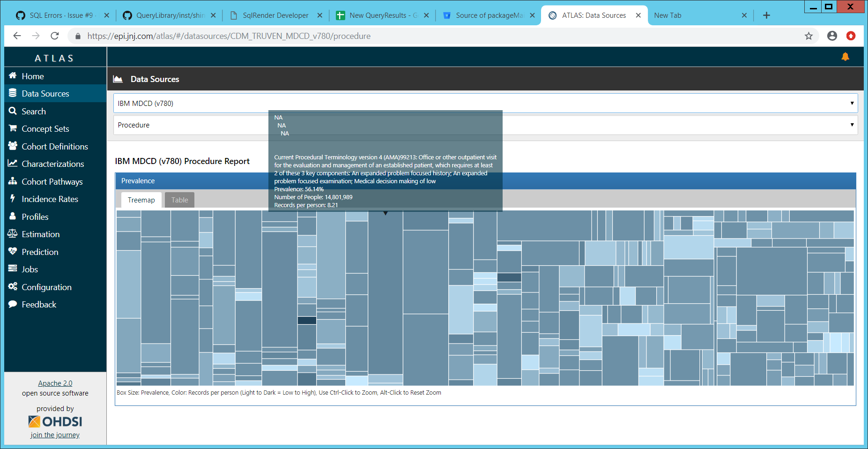The width and height of the screenshot is (868, 449).
Task: Open browser profile account icon
Action: point(832,36)
